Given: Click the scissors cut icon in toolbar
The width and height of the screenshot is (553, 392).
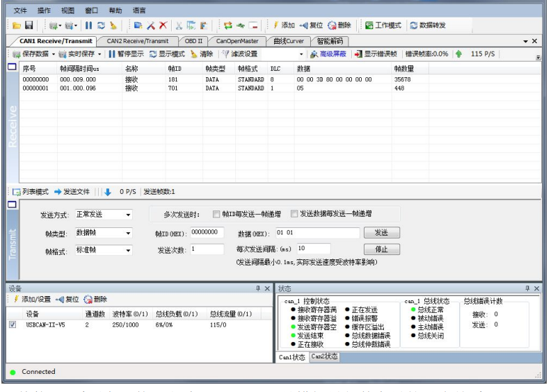Looking at the screenshot, I should coord(179,26).
